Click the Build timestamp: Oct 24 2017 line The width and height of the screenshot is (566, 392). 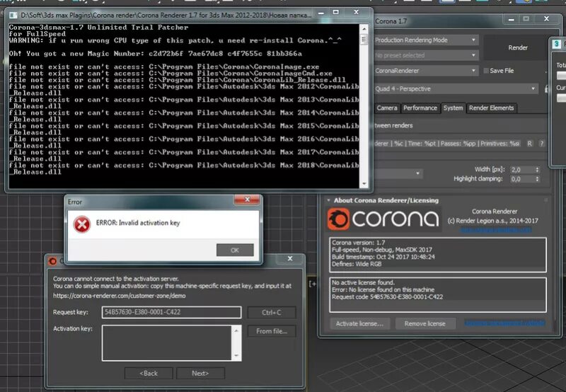[x=383, y=257]
